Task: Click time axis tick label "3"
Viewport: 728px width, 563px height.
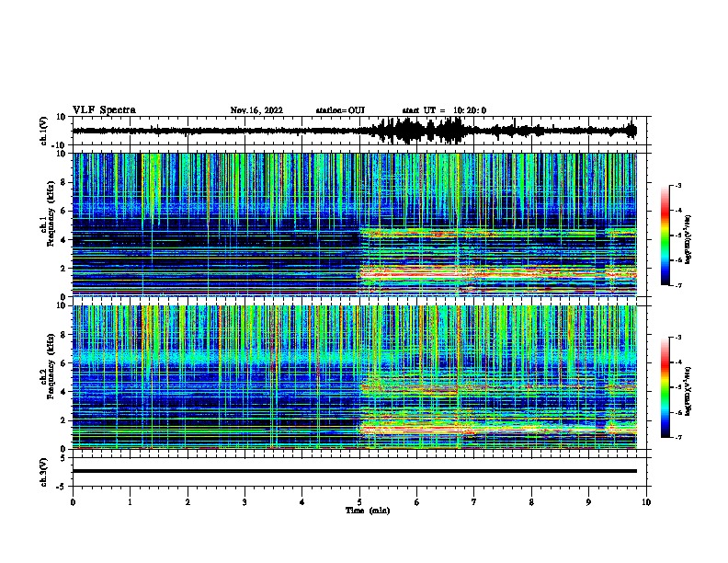Action: 245,502
